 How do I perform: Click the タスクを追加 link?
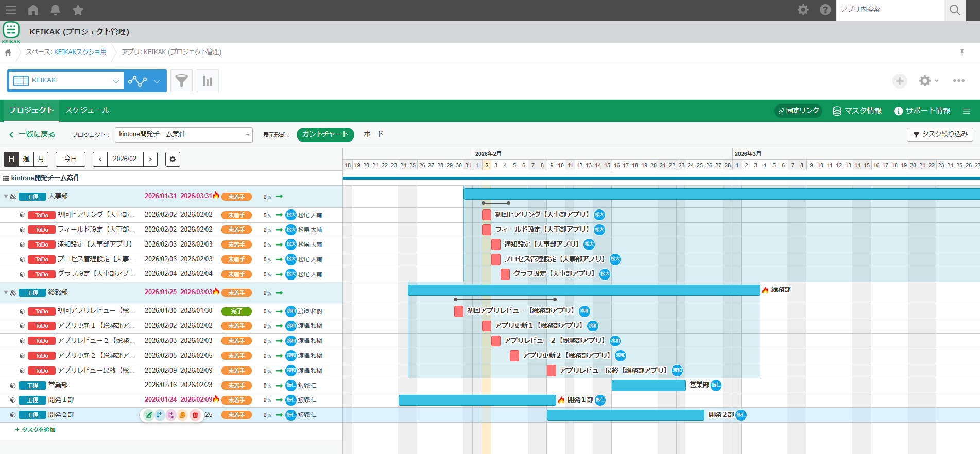[36, 430]
